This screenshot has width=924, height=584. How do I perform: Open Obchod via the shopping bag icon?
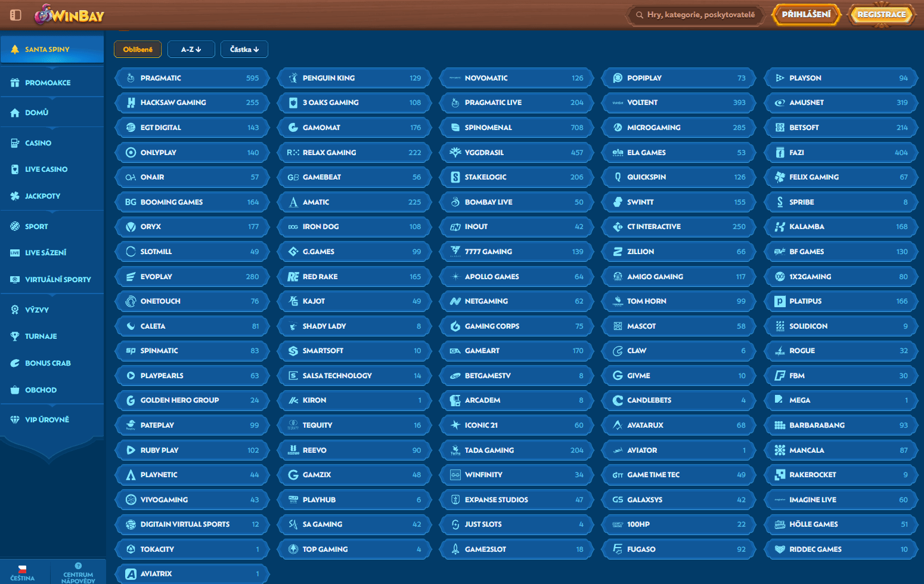[15, 390]
